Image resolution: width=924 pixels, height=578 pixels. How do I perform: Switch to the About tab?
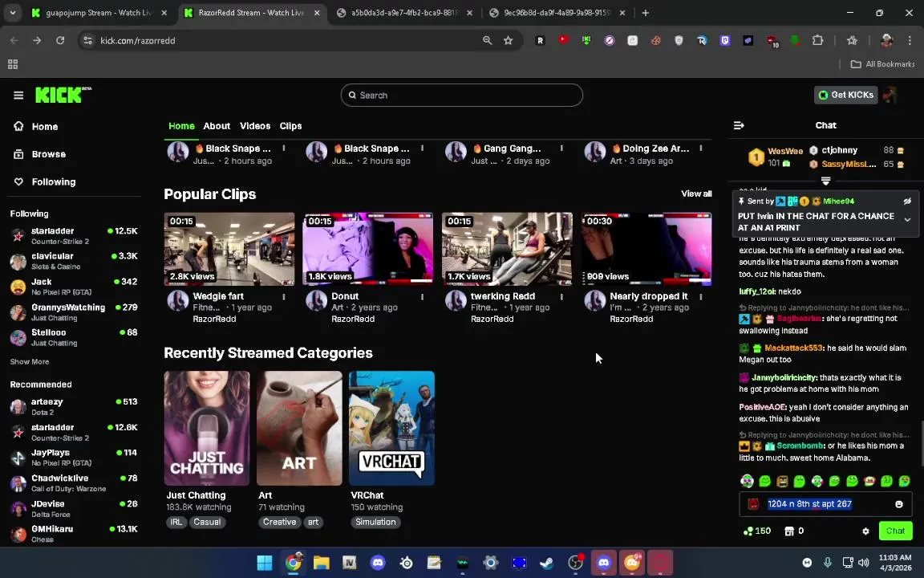[217, 125]
